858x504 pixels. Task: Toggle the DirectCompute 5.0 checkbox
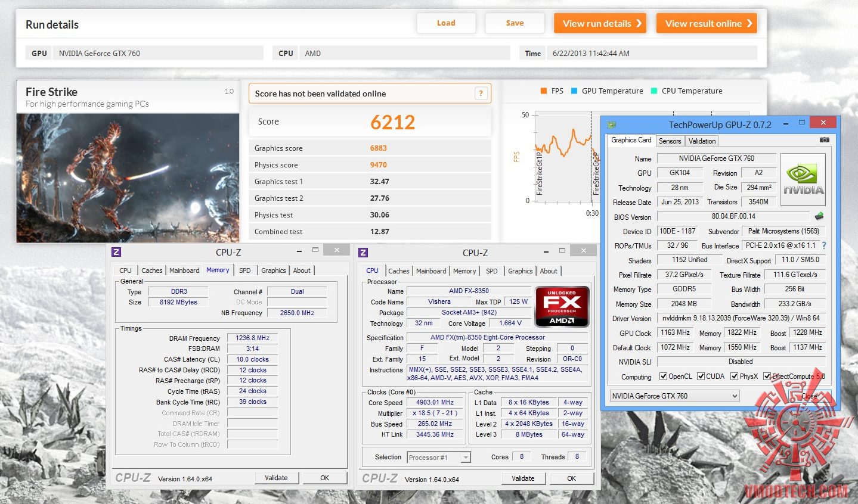pyautogui.click(x=767, y=377)
